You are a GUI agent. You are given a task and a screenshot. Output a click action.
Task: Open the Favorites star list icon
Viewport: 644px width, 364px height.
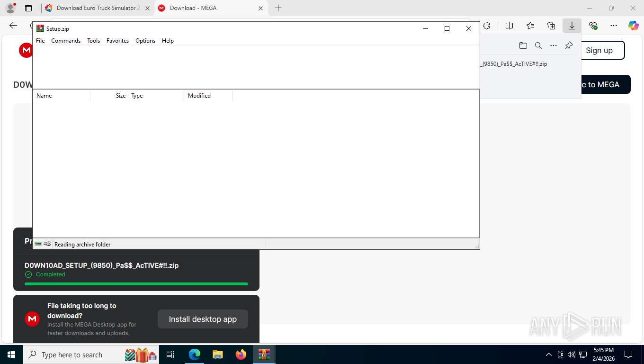coord(530,26)
